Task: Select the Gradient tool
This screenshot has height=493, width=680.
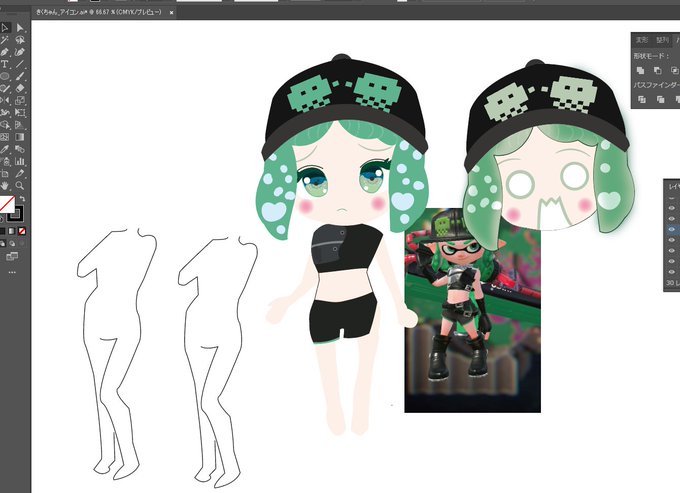Action: coord(20,137)
